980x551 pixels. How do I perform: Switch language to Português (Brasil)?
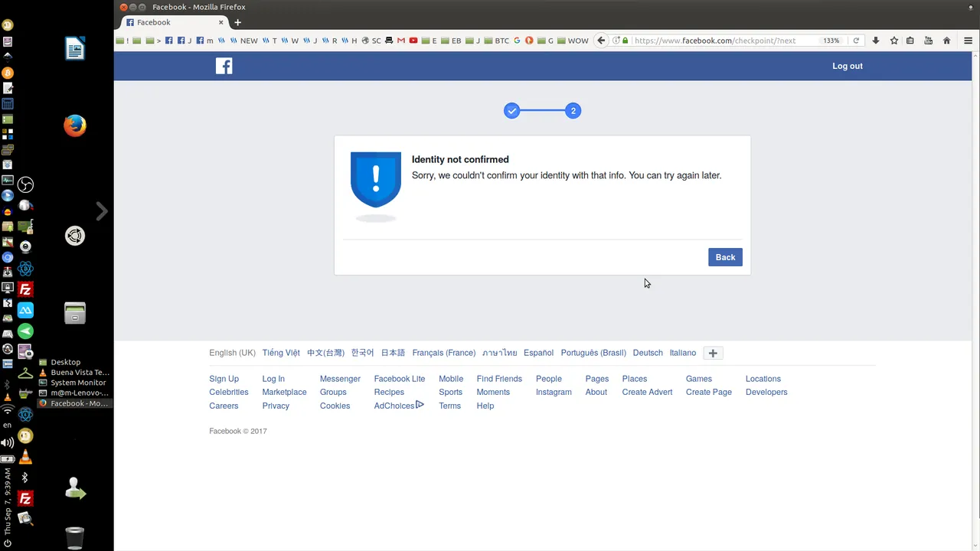tap(593, 353)
